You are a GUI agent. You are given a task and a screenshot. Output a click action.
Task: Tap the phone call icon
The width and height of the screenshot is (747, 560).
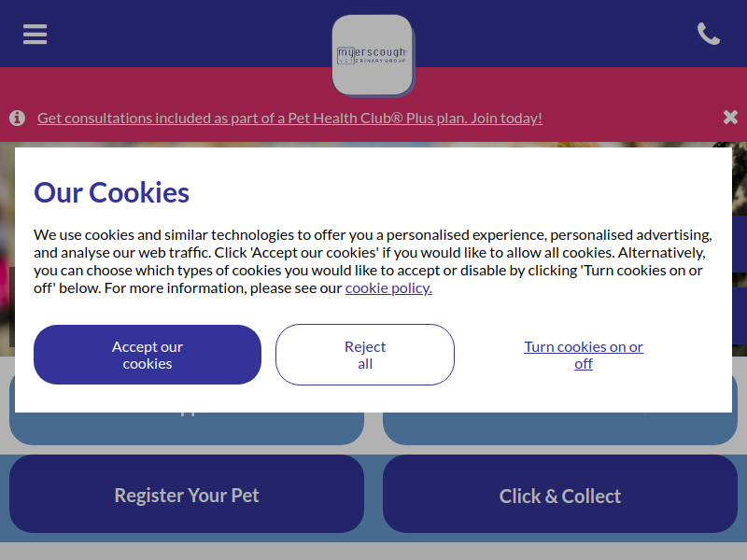point(709,34)
